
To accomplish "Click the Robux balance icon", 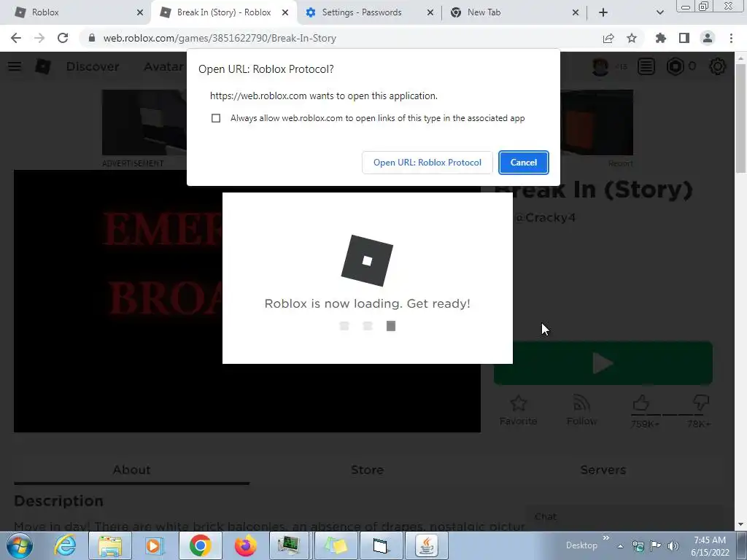I will [675, 66].
